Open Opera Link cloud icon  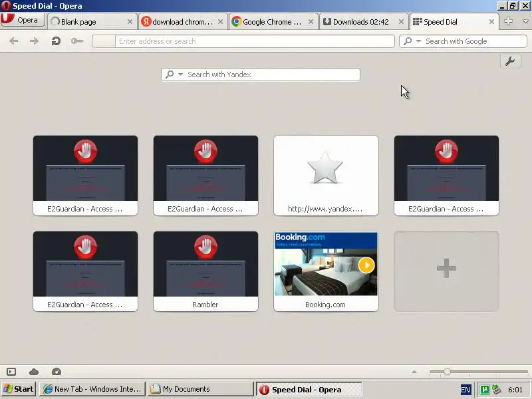[x=34, y=372]
